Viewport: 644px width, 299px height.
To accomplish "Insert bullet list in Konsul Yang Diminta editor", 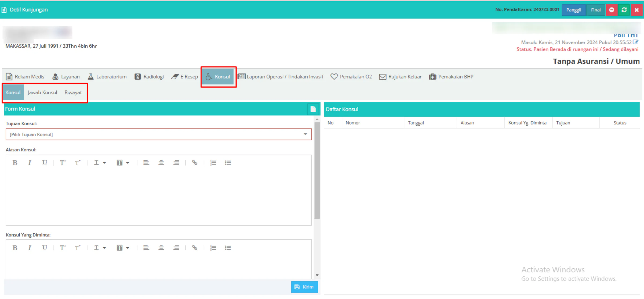I will [x=228, y=248].
